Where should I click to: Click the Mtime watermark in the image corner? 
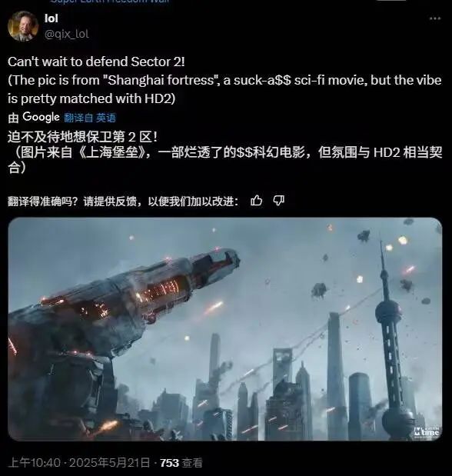[x=427, y=432]
